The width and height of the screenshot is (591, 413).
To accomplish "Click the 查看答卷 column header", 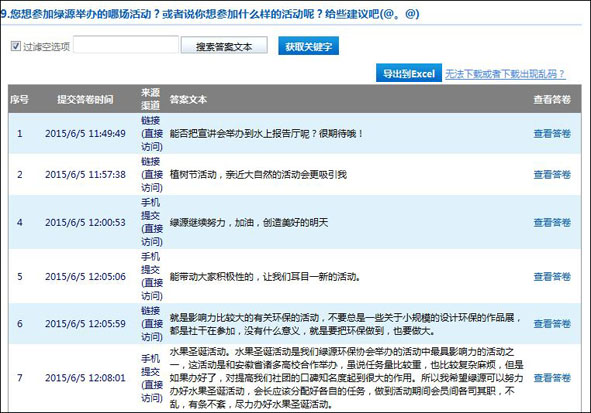I will pos(552,99).
